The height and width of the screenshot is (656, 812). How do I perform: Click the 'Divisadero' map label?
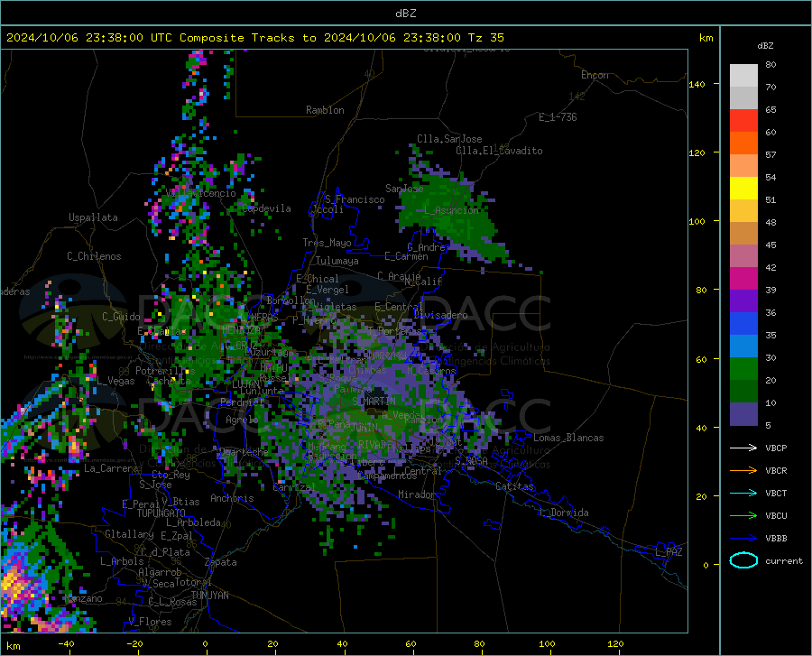click(x=440, y=315)
